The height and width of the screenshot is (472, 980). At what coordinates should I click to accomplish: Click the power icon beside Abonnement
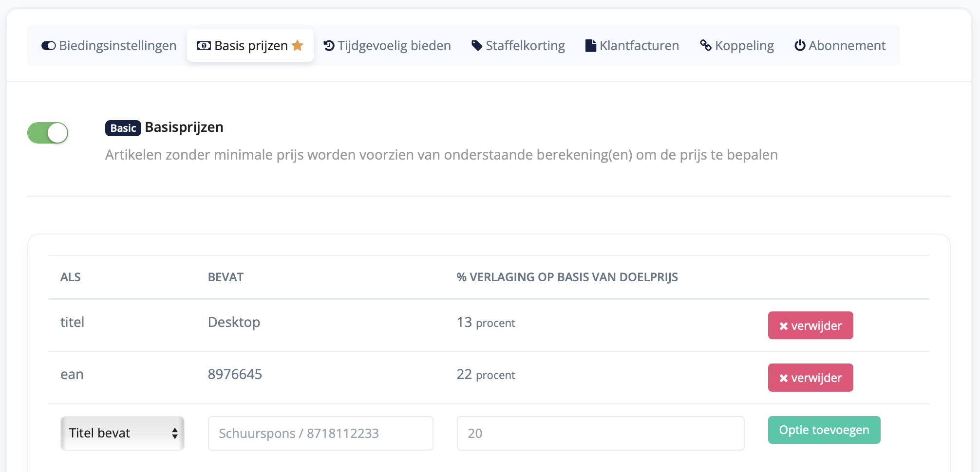click(x=800, y=45)
